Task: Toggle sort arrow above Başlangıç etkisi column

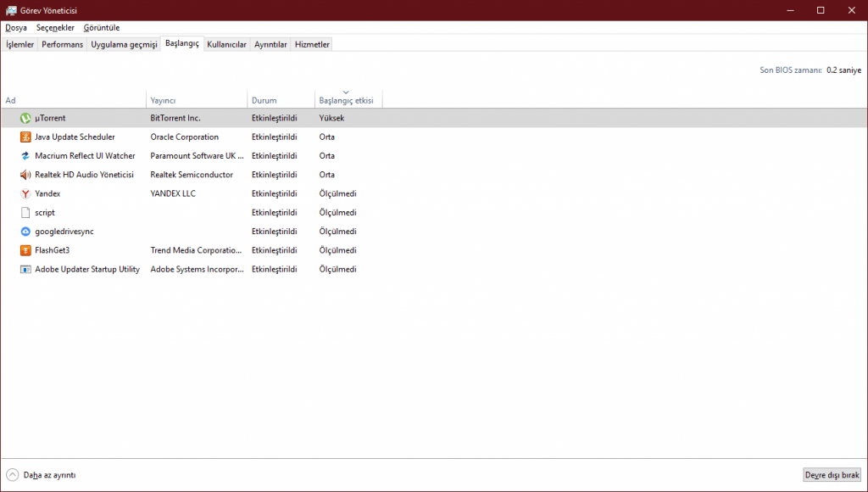Action: click(x=346, y=92)
